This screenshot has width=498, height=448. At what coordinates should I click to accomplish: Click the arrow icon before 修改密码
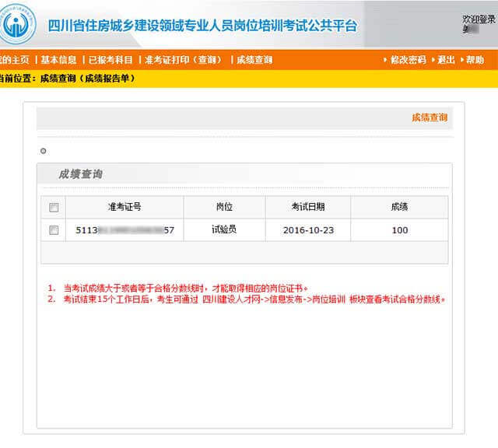[x=385, y=60]
